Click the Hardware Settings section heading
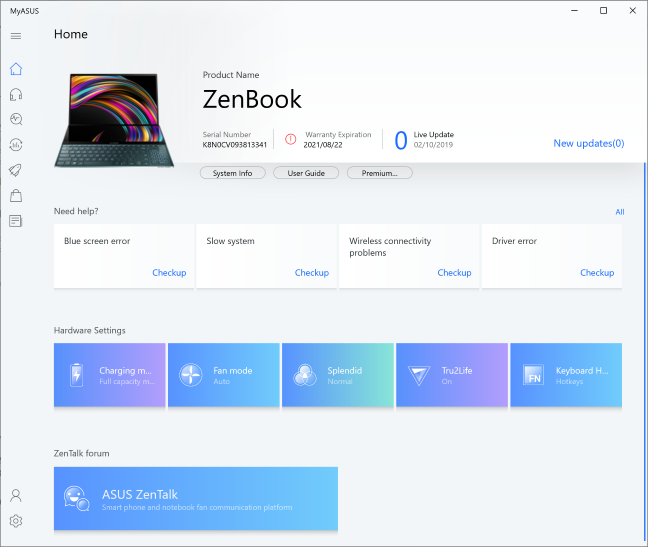Viewport: 648px width, 547px height. point(90,331)
